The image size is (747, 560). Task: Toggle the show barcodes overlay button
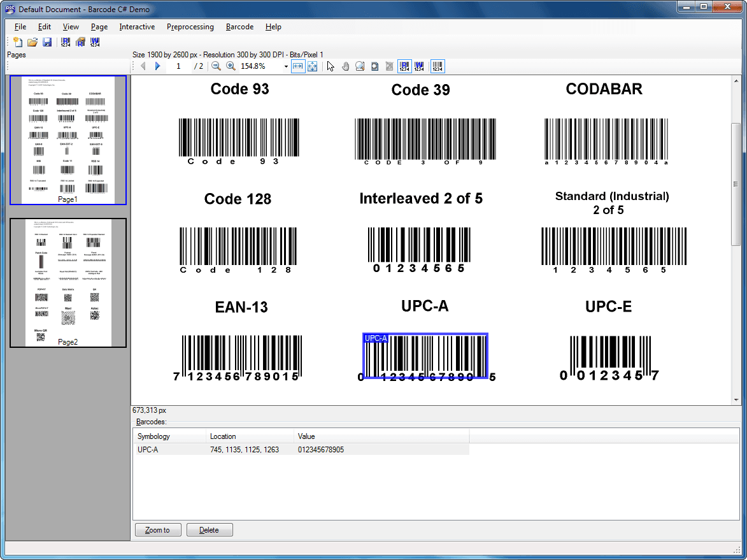(438, 66)
